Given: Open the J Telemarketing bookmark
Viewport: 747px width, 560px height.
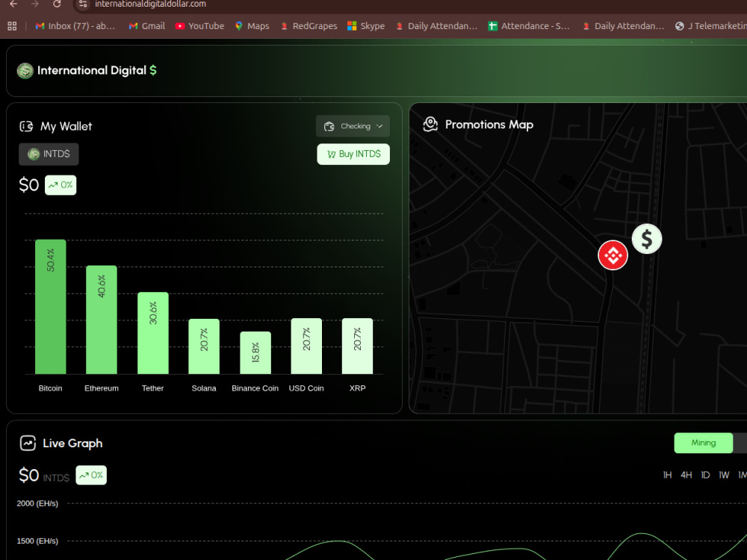Looking at the screenshot, I should point(711,26).
